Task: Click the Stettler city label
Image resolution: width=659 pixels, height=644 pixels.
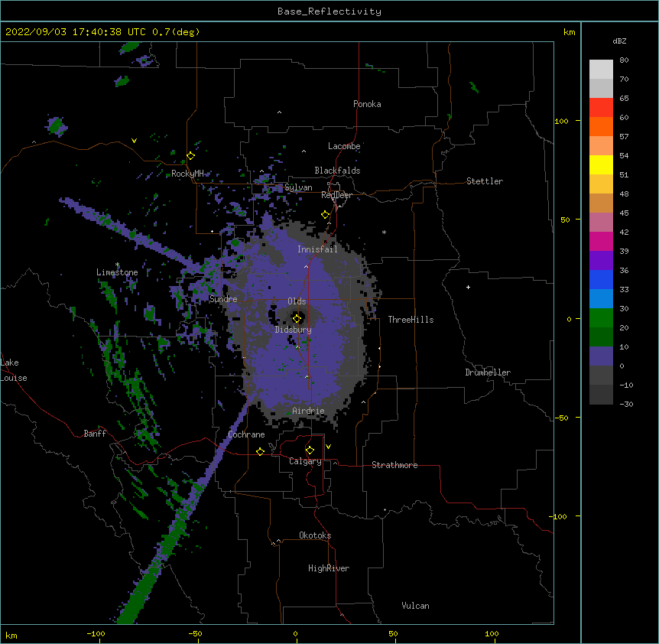Action: click(x=485, y=181)
